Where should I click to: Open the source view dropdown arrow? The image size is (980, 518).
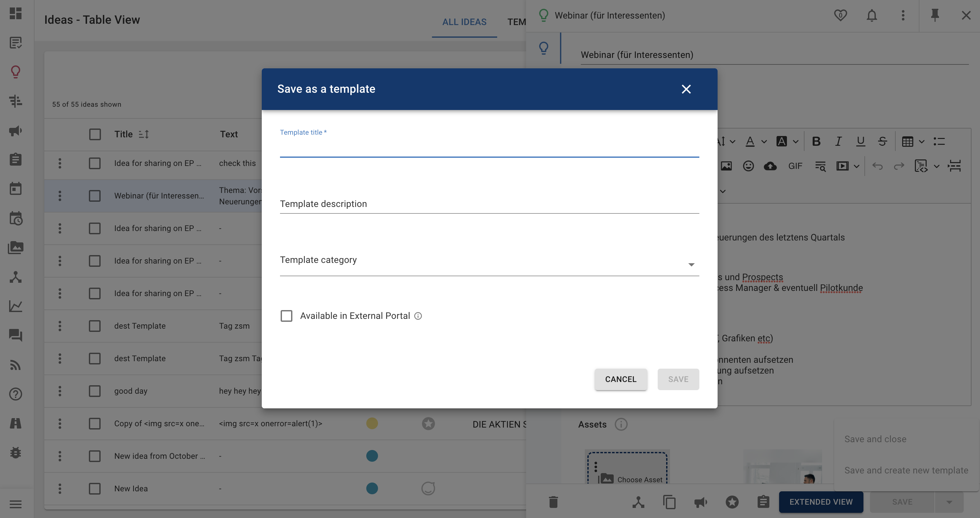937,166
